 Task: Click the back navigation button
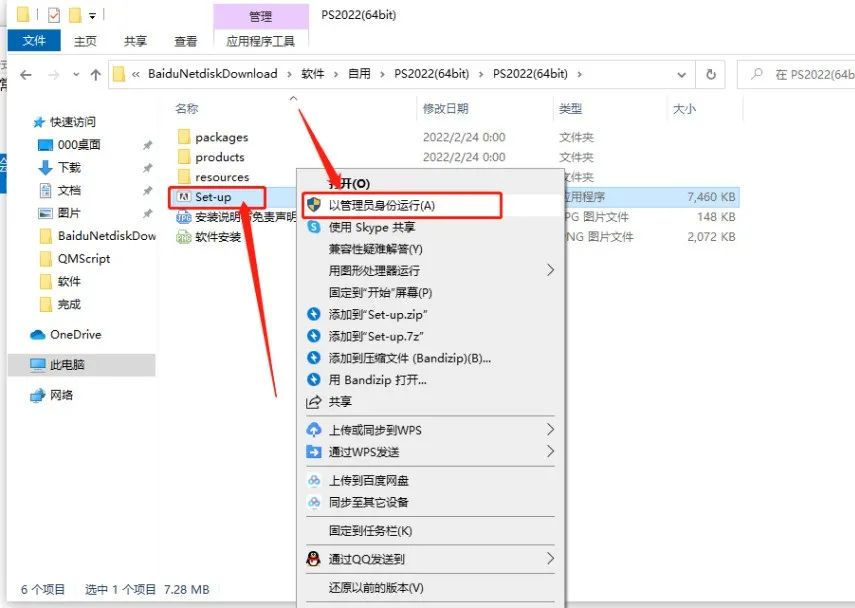pos(26,74)
